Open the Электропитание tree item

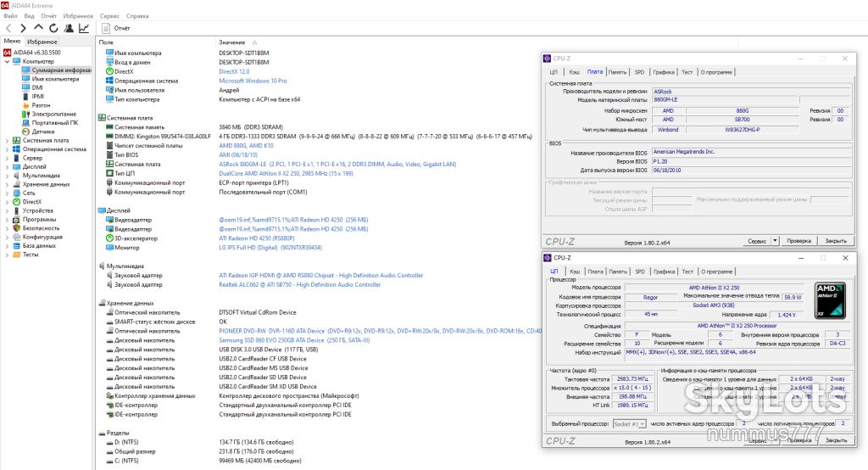53,115
